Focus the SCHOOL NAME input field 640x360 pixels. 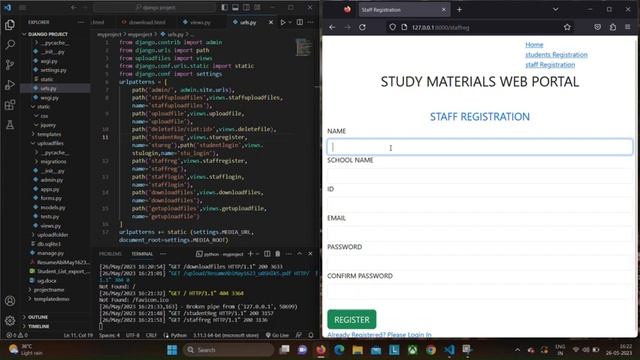[480, 176]
